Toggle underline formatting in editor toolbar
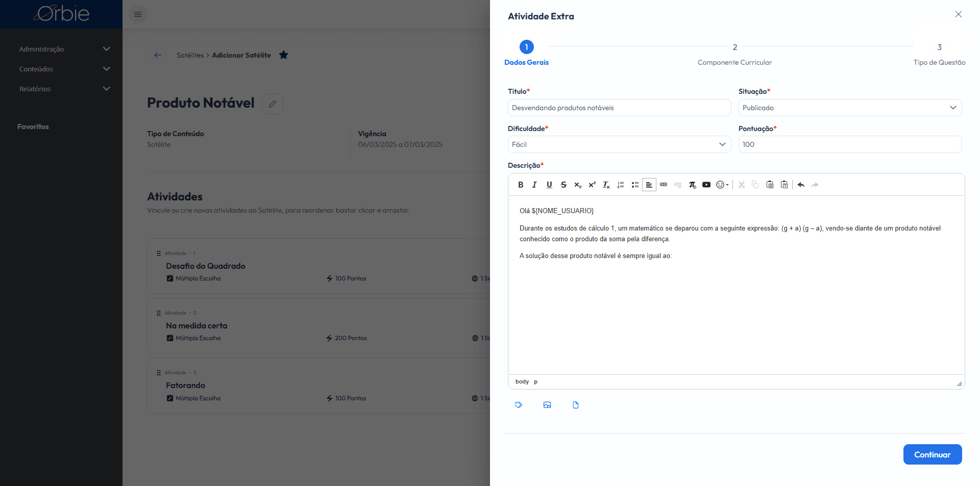 pos(549,185)
